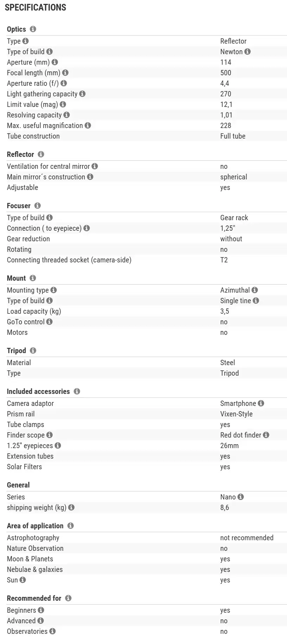Viewport: 287px width, 644px height.
Task: Open info icon next to Single tine
Action: click(x=256, y=301)
